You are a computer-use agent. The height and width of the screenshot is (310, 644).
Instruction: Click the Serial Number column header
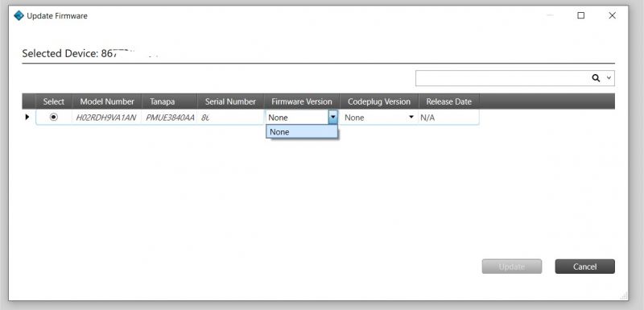point(230,101)
